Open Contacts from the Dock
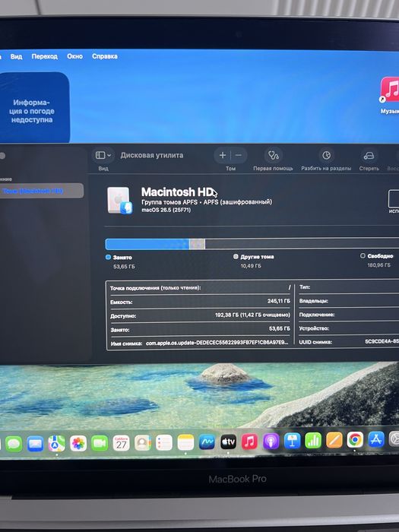This screenshot has width=399, height=532. click(x=143, y=443)
